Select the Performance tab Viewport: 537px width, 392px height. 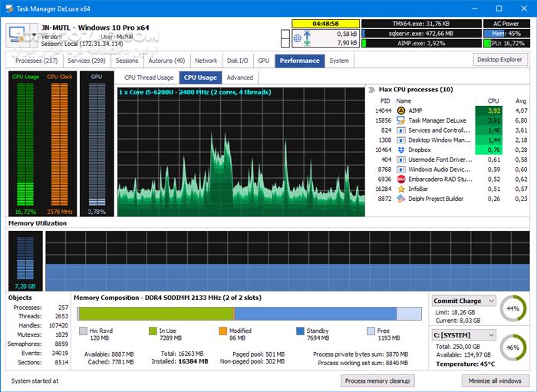click(300, 61)
